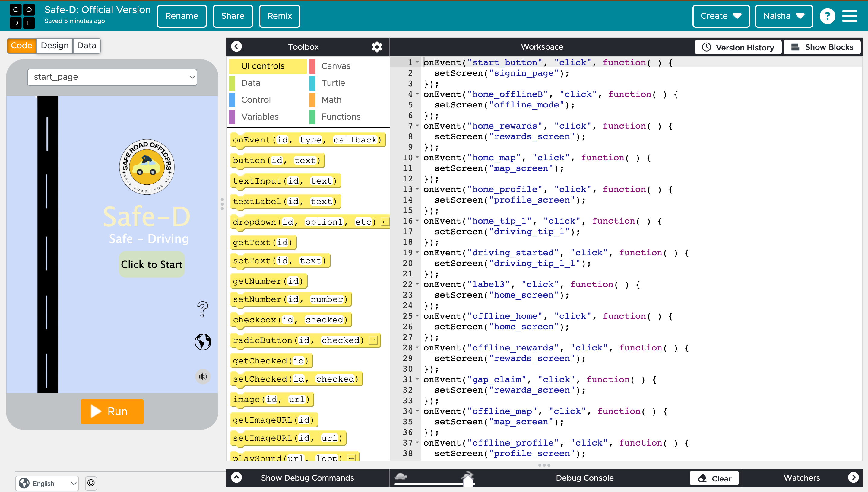
Task: Expand the Watchers panel arrow
Action: (x=853, y=477)
